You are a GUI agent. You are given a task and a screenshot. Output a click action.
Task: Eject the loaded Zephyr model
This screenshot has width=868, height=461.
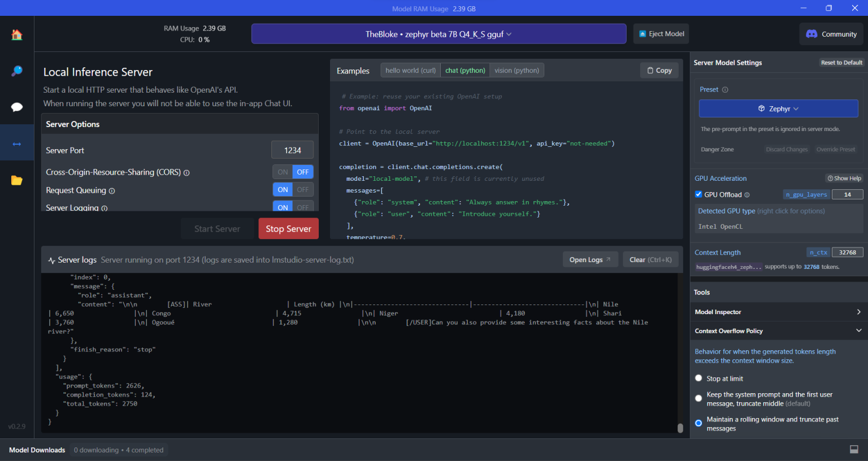coord(661,33)
